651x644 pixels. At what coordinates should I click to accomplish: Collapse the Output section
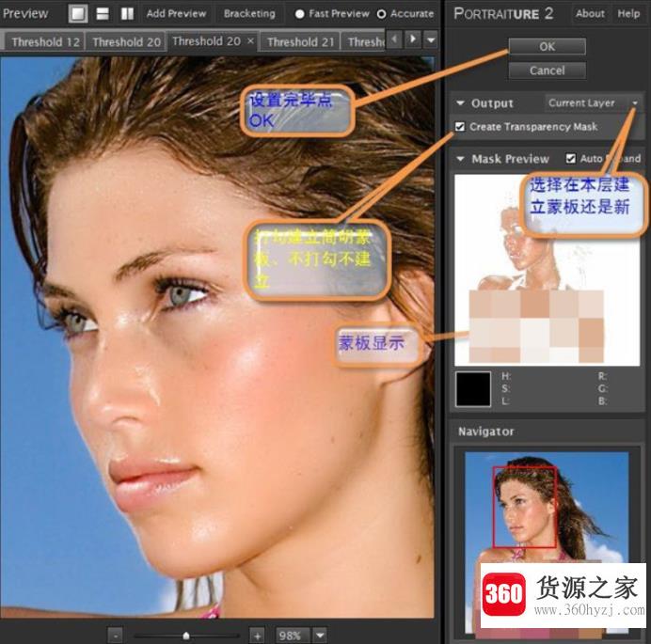460,102
